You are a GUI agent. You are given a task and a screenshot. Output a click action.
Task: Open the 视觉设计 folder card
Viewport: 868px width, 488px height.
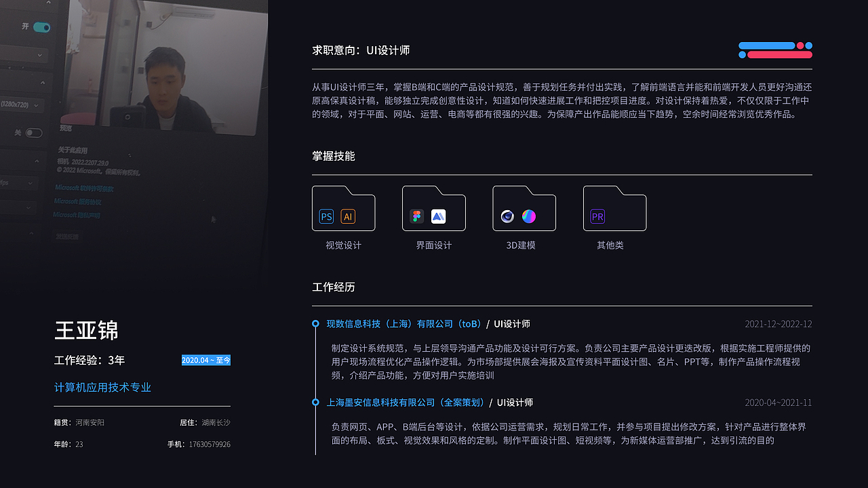[343, 208]
